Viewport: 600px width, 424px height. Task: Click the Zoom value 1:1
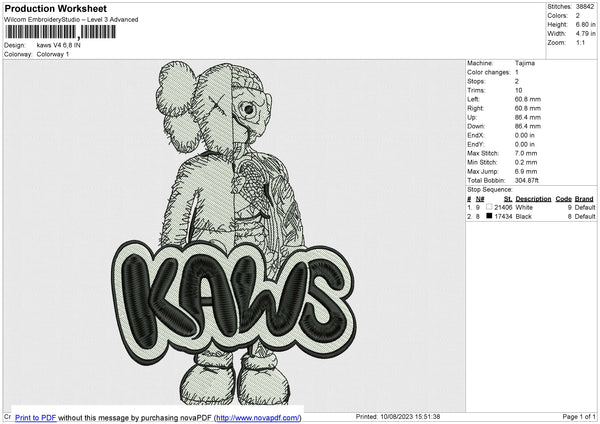coord(580,42)
